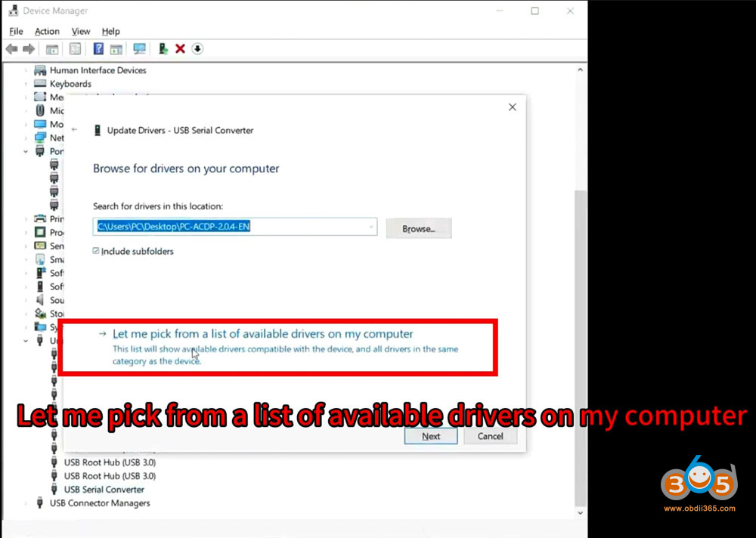Click the Back arrow in Device Manager toolbar
Screen dimensions: 756x538
11,49
